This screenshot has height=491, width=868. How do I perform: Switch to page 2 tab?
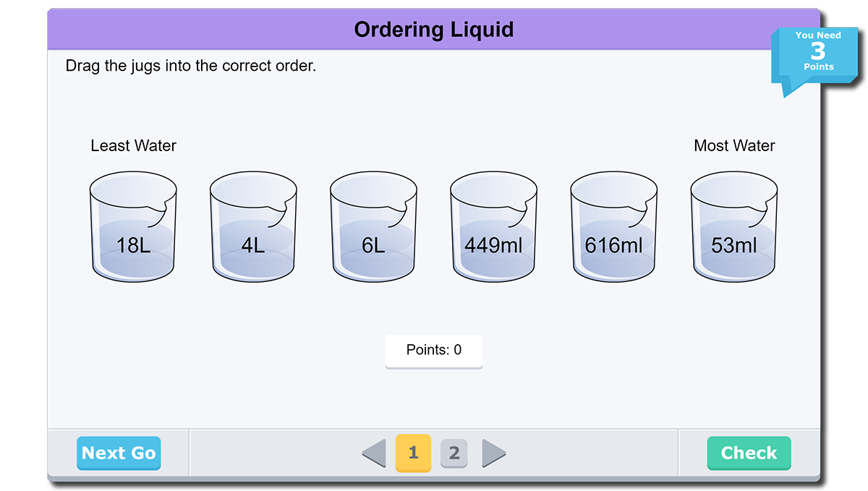click(454, 453)
